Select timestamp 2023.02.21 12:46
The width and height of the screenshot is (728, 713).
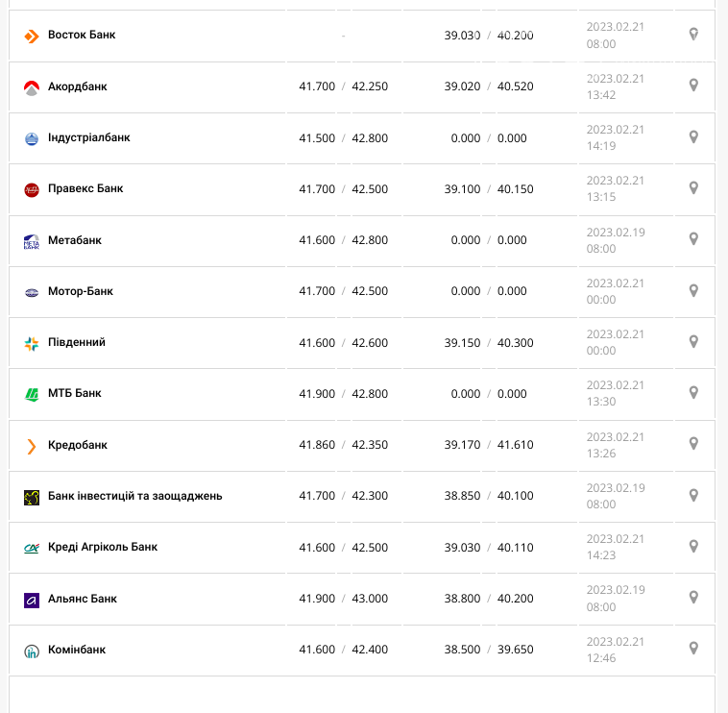point(616,650)
